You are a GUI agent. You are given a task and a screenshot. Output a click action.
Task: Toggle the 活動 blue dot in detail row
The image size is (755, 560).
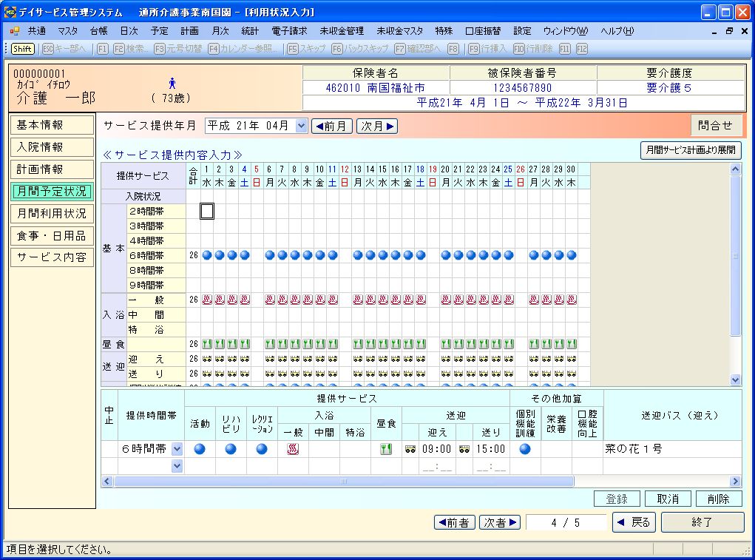point(200,449)
